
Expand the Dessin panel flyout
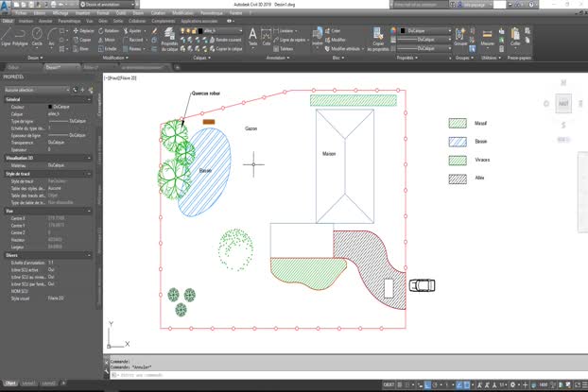36,58
